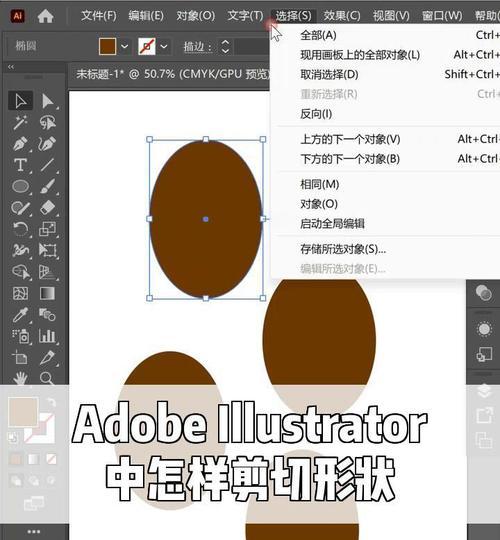Select the Shaper tool
The width and height of the screenshot is (500, 540).
tap(20, 208)
